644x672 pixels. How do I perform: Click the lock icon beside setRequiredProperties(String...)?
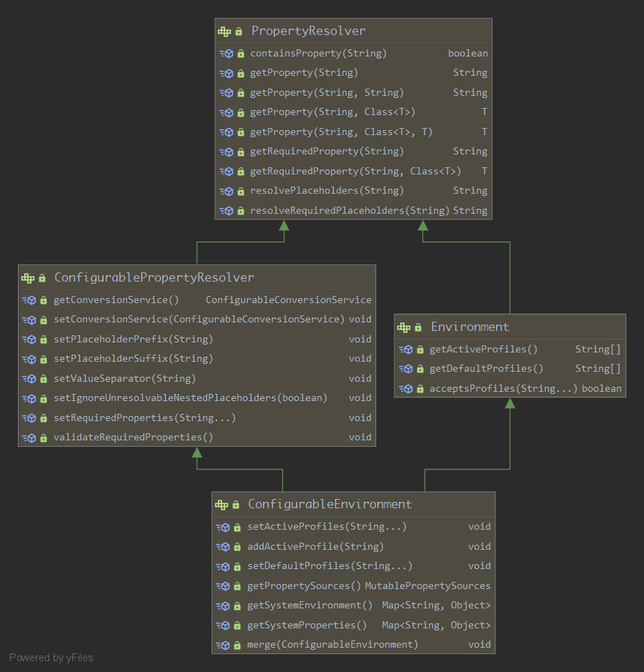click(x=44, y=418)
